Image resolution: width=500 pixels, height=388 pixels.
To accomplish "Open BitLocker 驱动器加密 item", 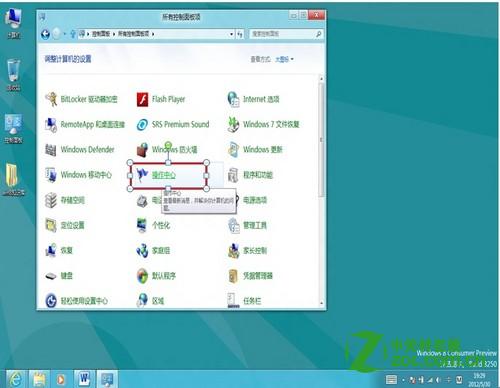I will (81, 99).
